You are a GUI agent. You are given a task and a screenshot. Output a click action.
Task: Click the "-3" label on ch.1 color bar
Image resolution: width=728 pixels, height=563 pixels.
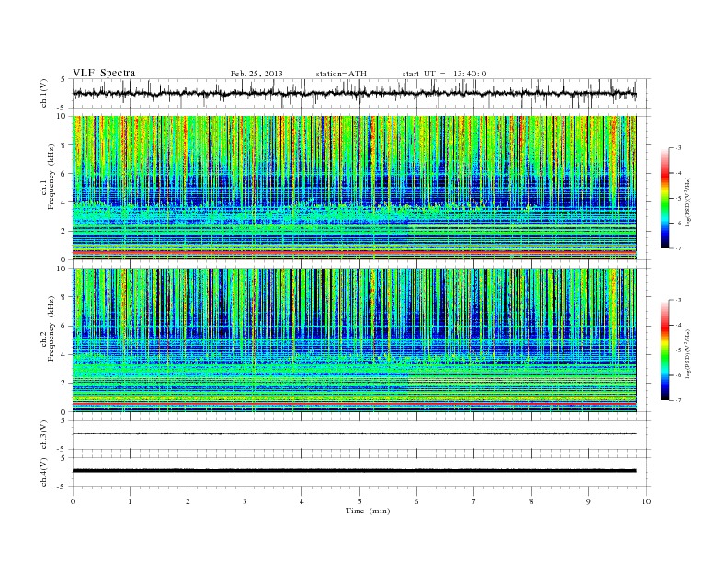coord(678,148)
